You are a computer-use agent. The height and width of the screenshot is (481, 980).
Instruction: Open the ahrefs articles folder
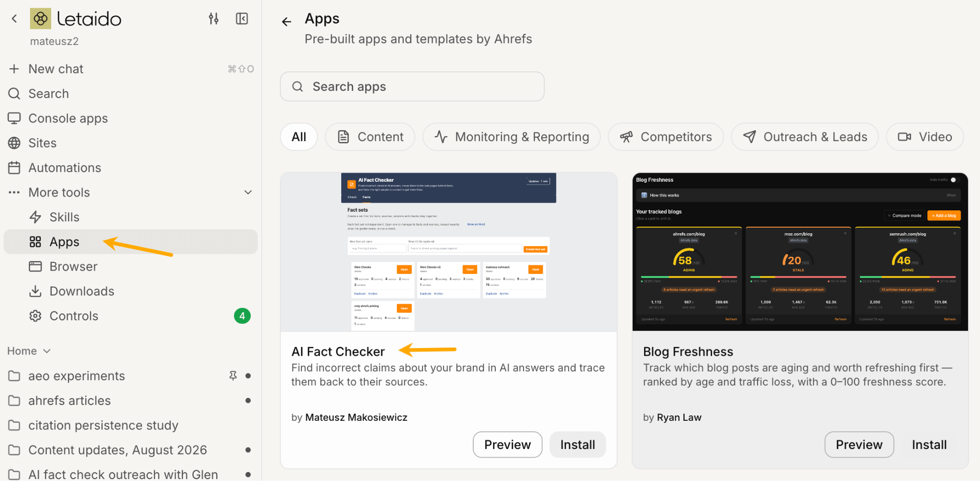click(131, 401)
